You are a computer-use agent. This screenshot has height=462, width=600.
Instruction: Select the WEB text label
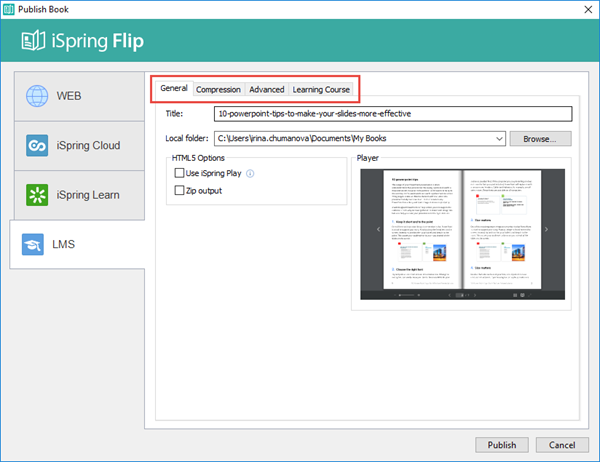pos(69,96)
